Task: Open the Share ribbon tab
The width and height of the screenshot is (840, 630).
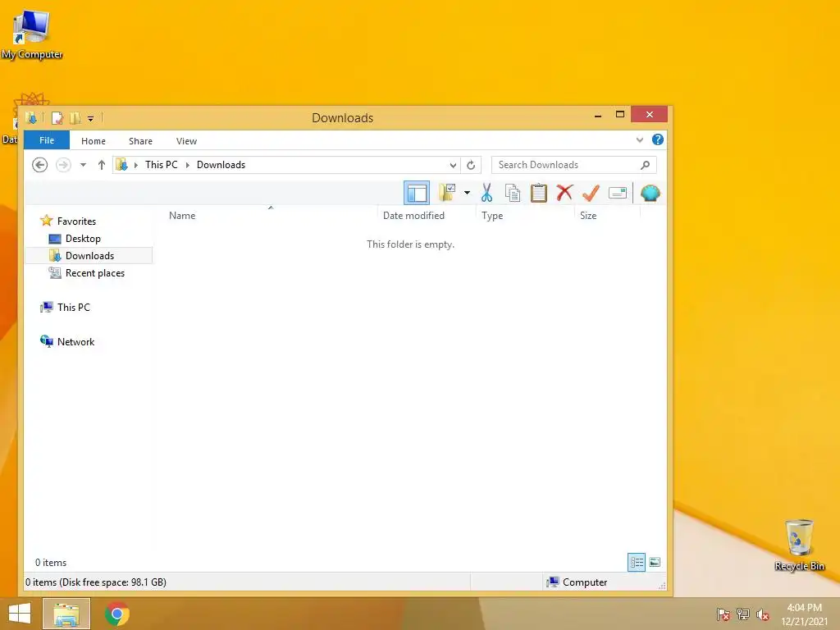Action: pos(140,141)
